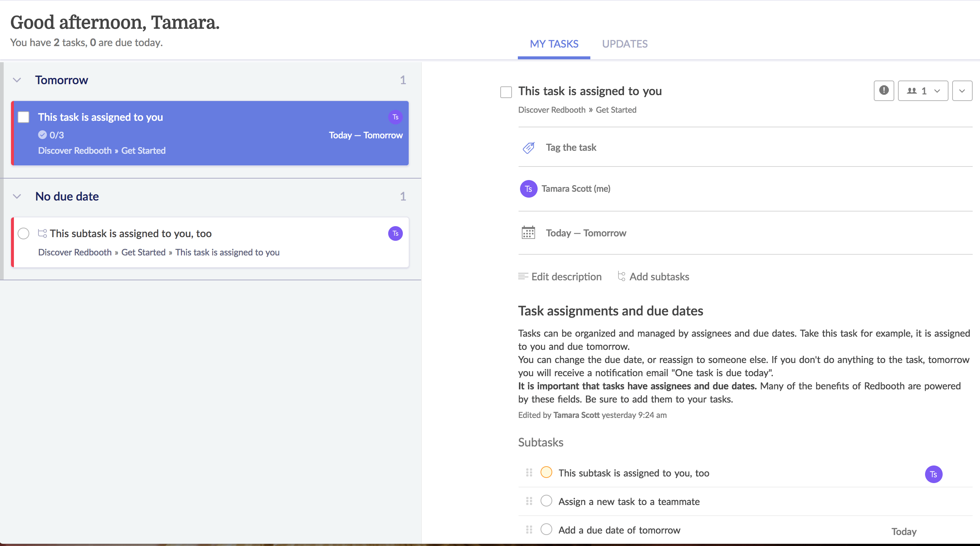Click the tag icon to tag the task
The image size is (980, 546).
tap(528, 147)
